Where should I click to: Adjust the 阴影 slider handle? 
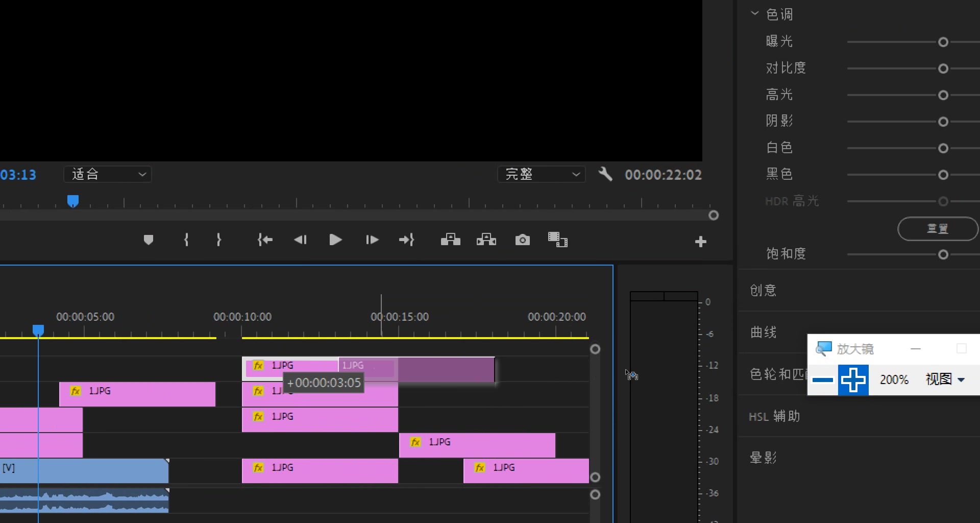tap(943, 122)
